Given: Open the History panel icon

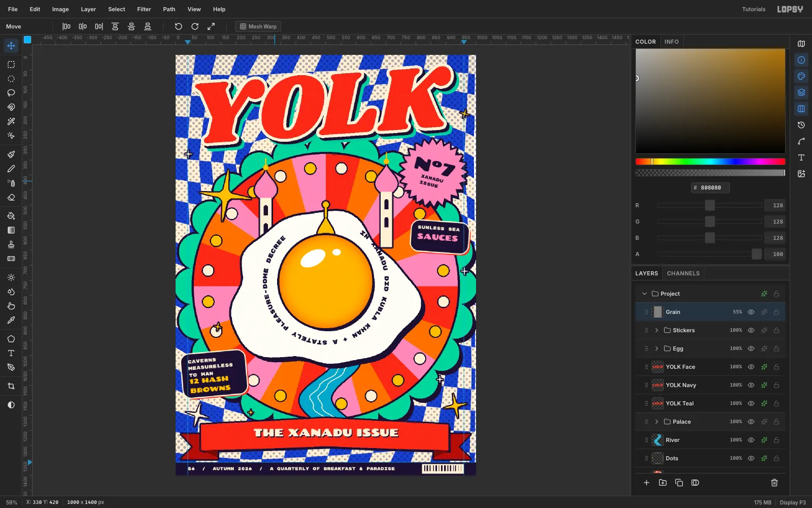Looking at the screenshot, I should (801, 125).
